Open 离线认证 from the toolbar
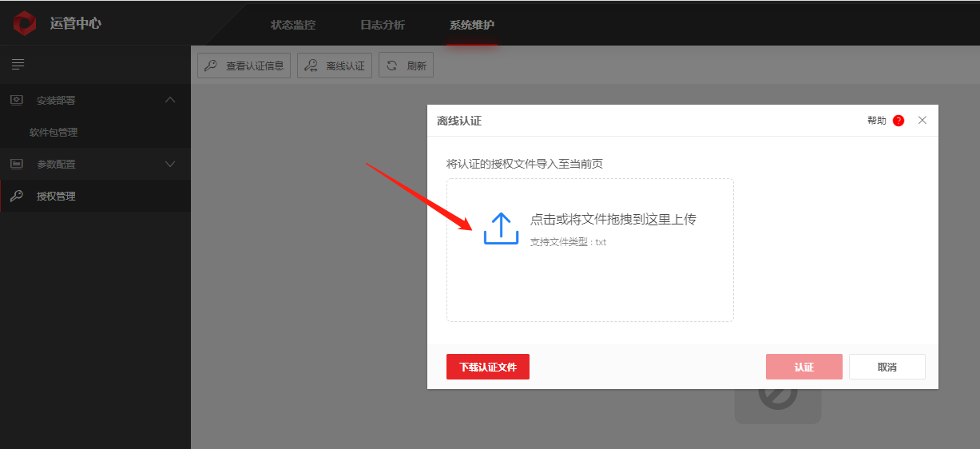980x449 pixels. tap(335, 66)
